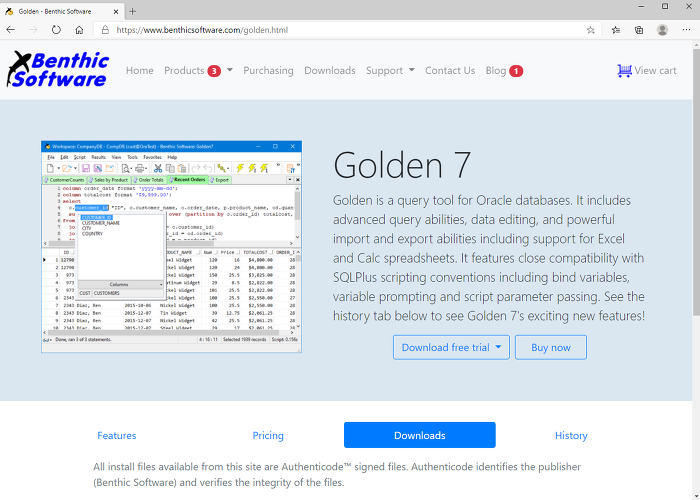Expand the Download free trial dropdown
Viewport: 700px width, 500px height.
[451, 347]
